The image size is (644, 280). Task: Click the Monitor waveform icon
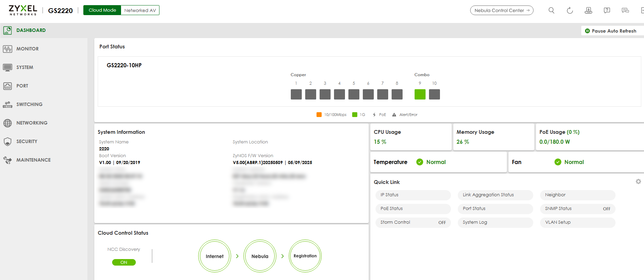[8, 49]
